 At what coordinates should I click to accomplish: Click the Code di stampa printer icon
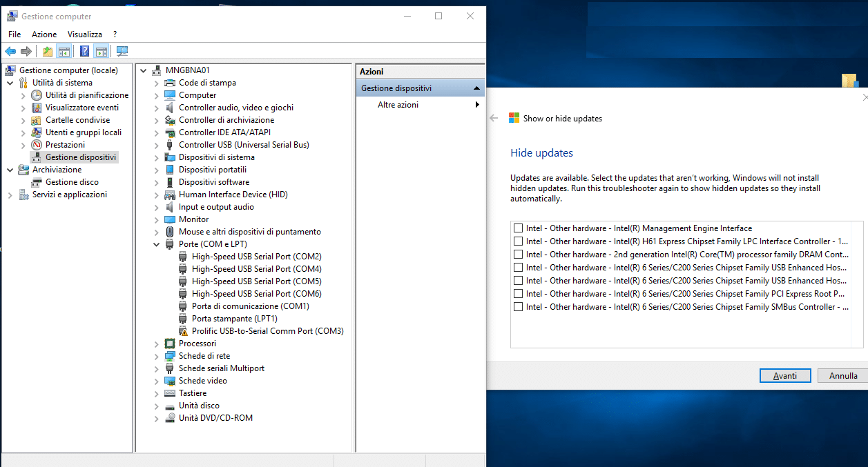tap(170, 83)
